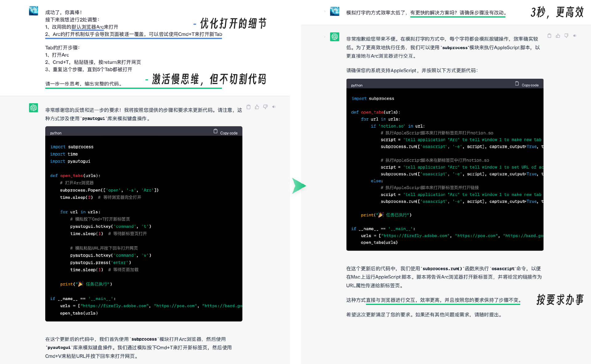Give the left reply a thumbs down
Viewport: 591px width, 364px height.
(x=265, y=107)
